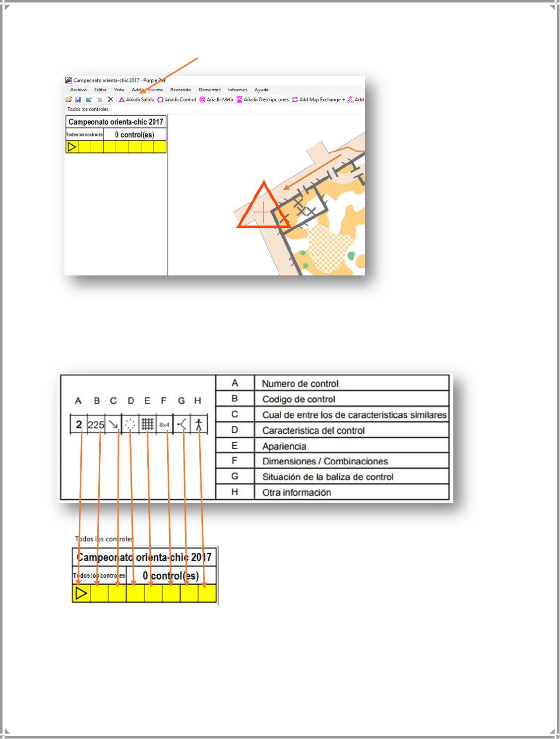Click the Añadir Descripciones button label
Screen dimensions: 560x739
pyautogui.click(x=266, y=100)
